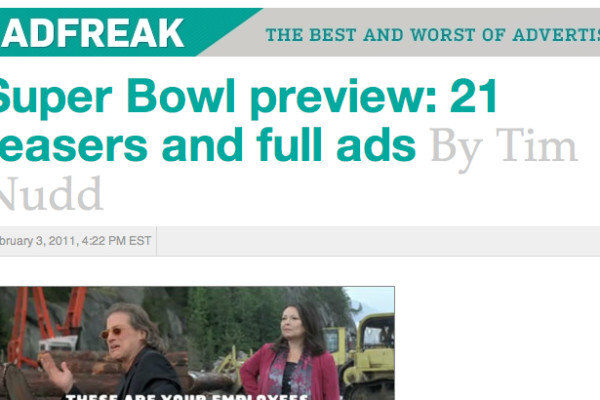Click the 'Nudd' author surname
Screen dimensions: 600x400
[x=51, y=194]
